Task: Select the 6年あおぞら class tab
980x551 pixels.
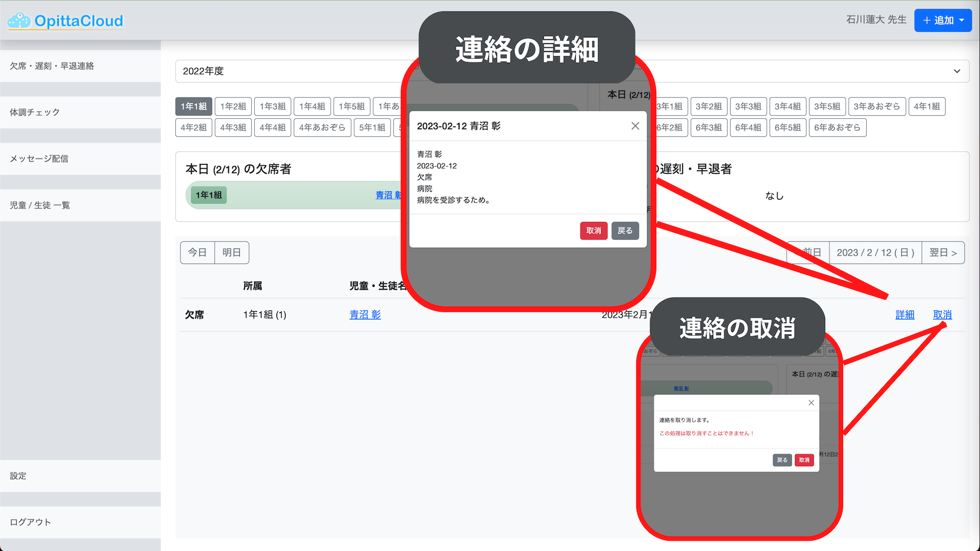Action: click(837, 127)
